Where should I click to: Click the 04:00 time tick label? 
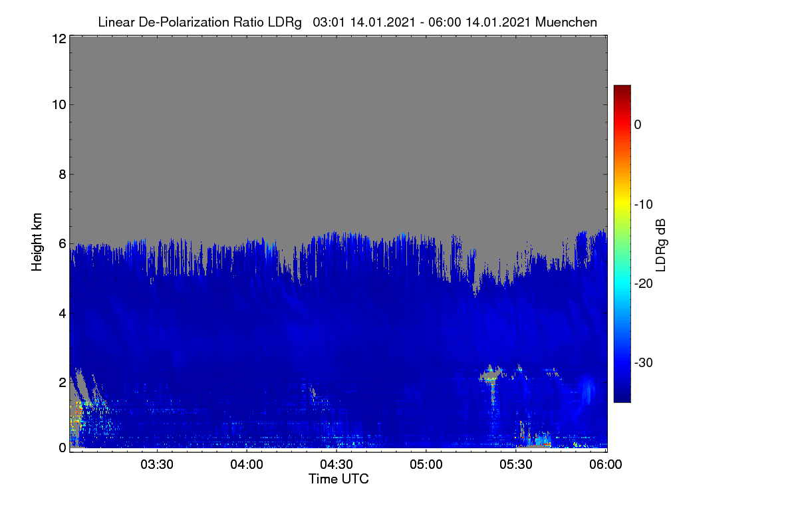pos(247,465)
